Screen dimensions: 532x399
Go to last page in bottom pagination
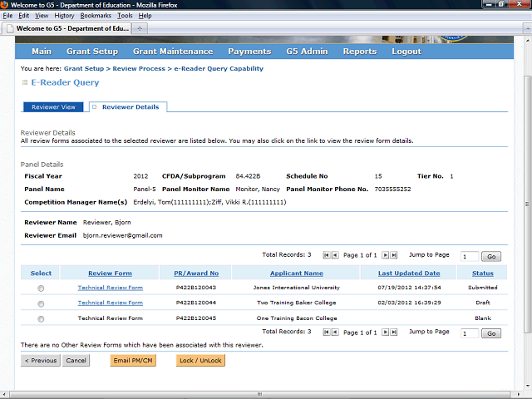point(393,332)
